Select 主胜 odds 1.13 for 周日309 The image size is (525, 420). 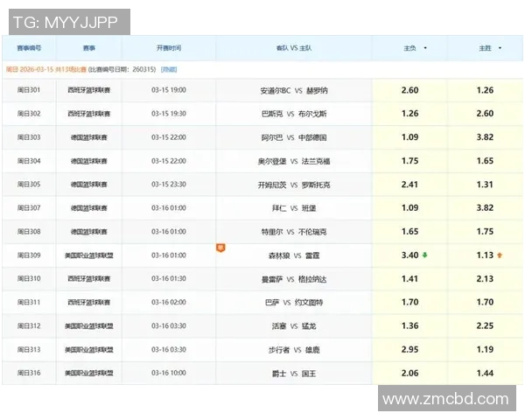(485, 255)
